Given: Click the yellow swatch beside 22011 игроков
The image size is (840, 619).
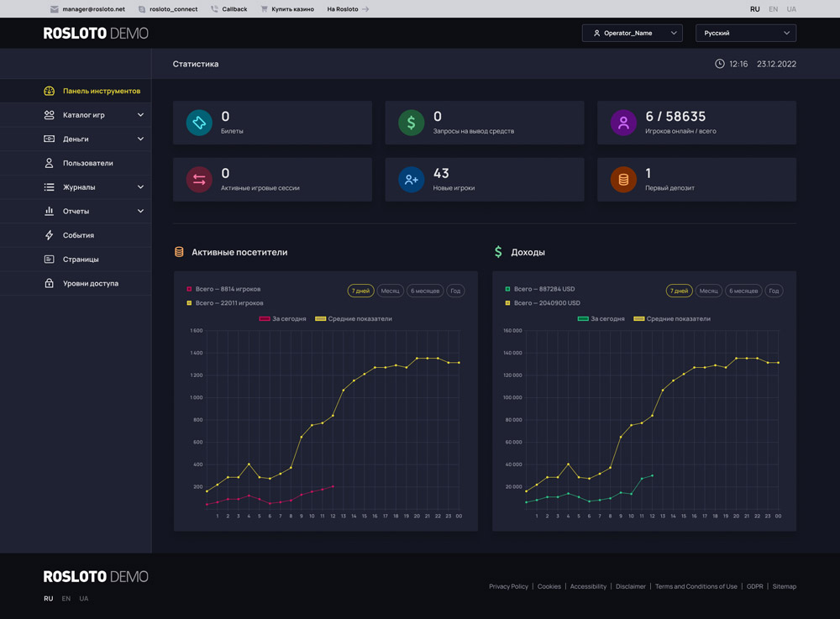Looking at the screenshot, I should [189, 303].
